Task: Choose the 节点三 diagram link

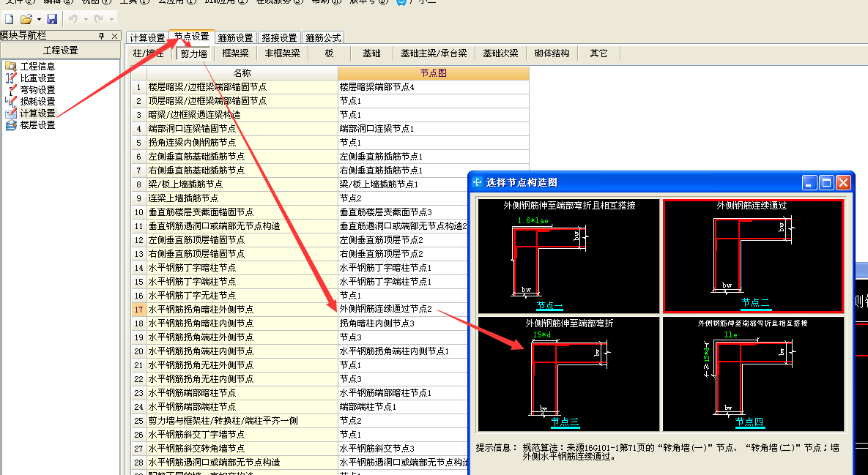Action: 565,422
